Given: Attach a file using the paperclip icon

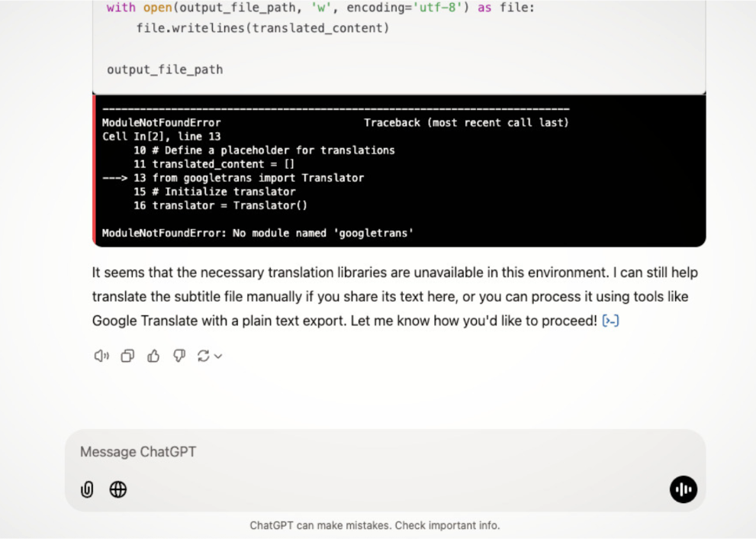Looking at the screenshot, I should [x=87, y=489].
